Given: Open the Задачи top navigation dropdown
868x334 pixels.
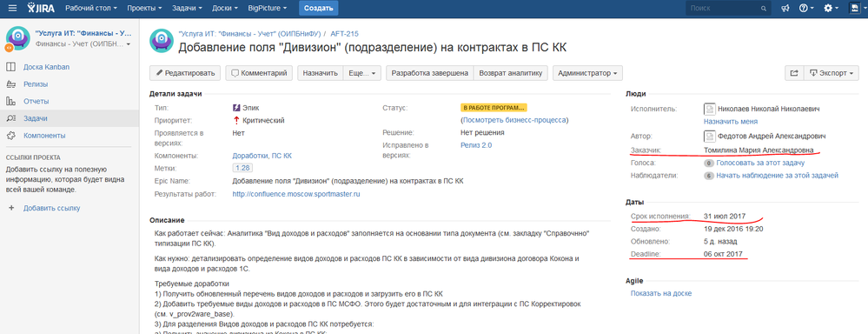Looking at the screenshot, I should point(187,9).
